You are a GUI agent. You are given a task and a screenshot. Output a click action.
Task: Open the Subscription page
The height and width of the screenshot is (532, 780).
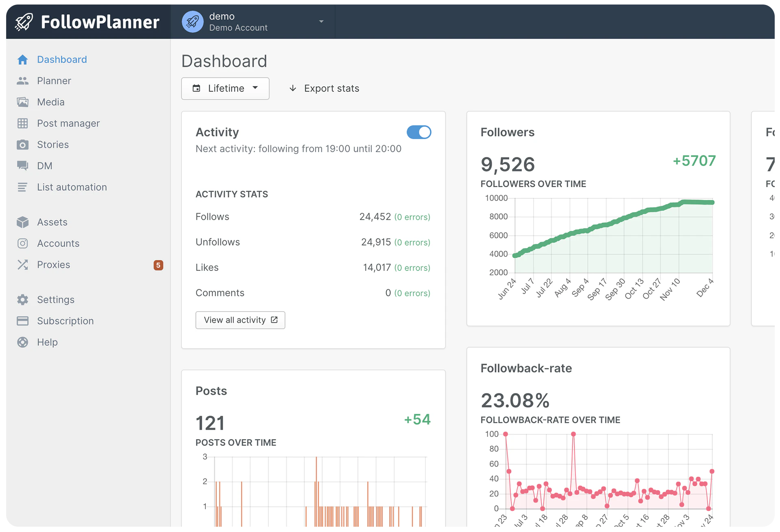coord(65,321)
